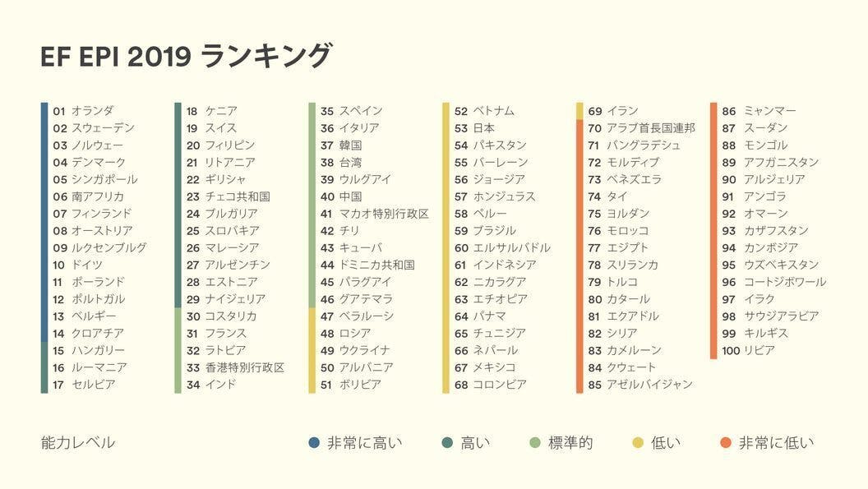868x489 pixels.
Task: Click the 70 アラブ首長国連邦 entry
Action: coord(641,128)
